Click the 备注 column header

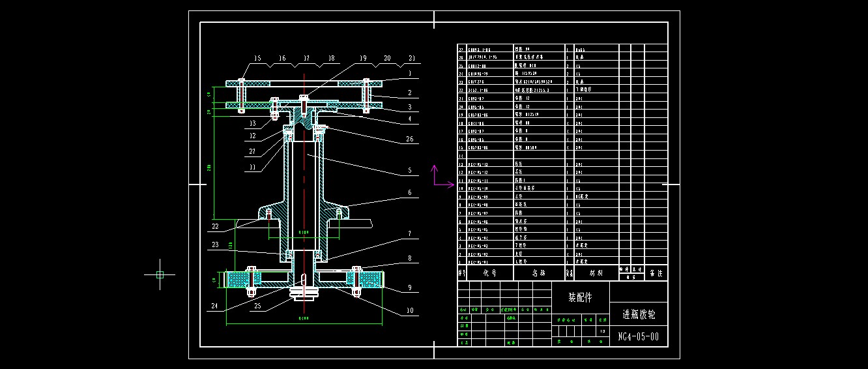656,274
